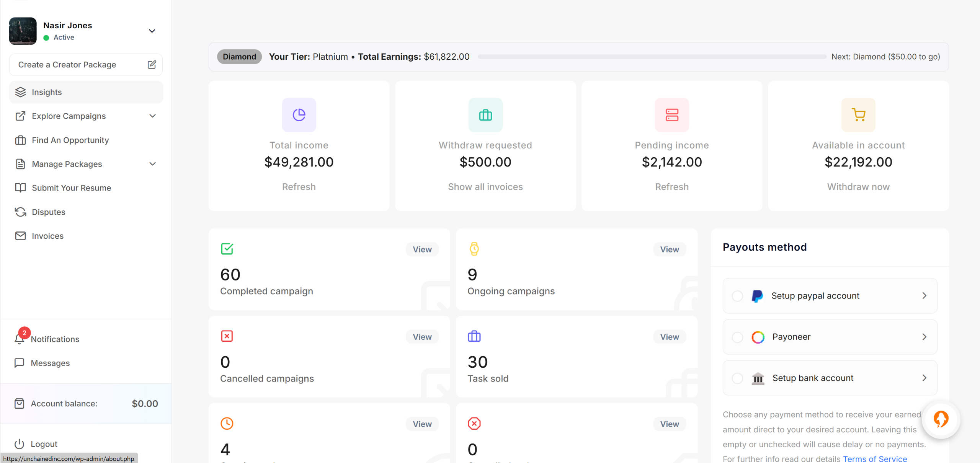
Task: Go to Find An Opportunity
Action: coord(70,140)
